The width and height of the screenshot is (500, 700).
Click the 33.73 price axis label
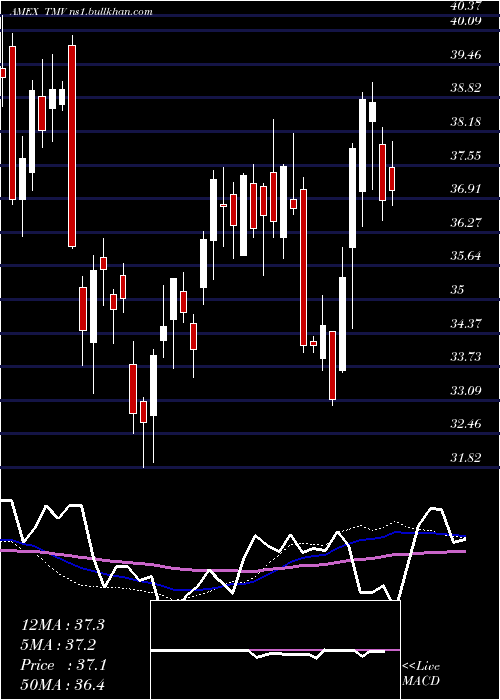(466, 357)
